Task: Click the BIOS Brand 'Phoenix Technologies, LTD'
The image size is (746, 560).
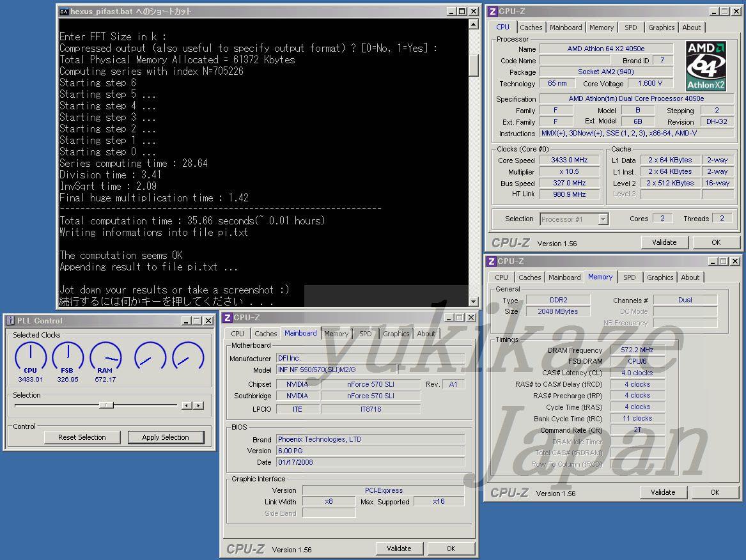Action: click(370, 439)
